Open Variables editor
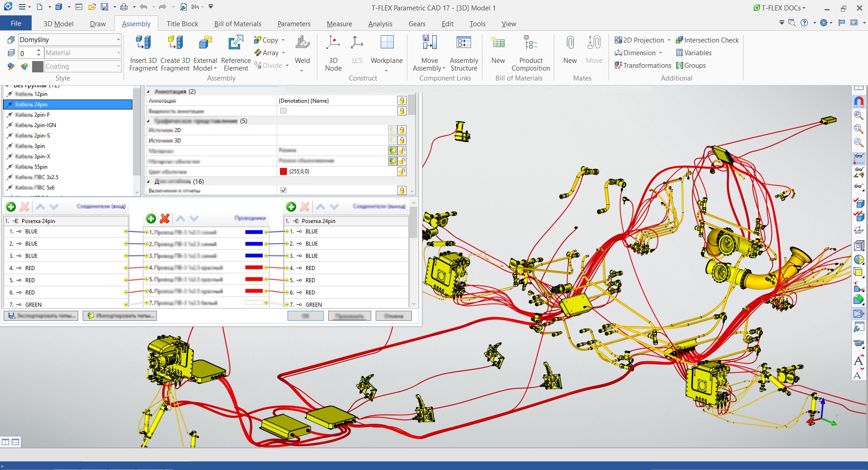Image resolution: width=868 pixels, height=470 pixels. [x=693, y=53]
